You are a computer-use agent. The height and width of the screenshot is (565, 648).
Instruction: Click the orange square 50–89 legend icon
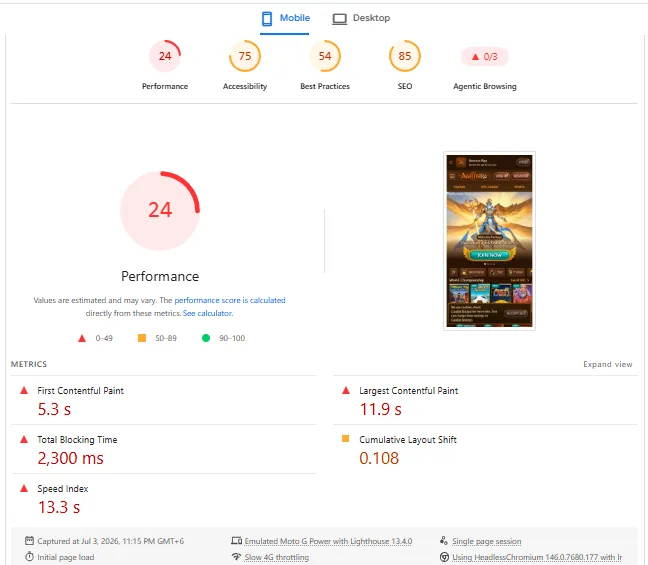coord(142,338)
